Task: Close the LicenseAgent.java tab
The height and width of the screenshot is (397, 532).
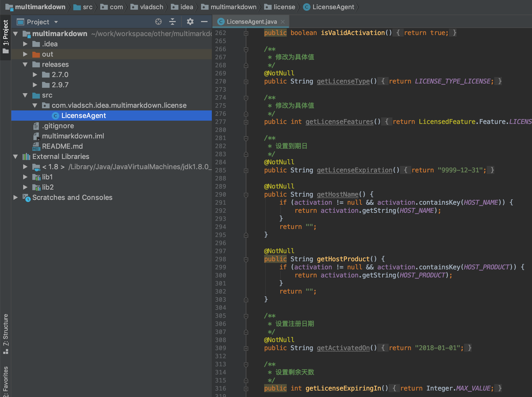Action: point(283,22)
